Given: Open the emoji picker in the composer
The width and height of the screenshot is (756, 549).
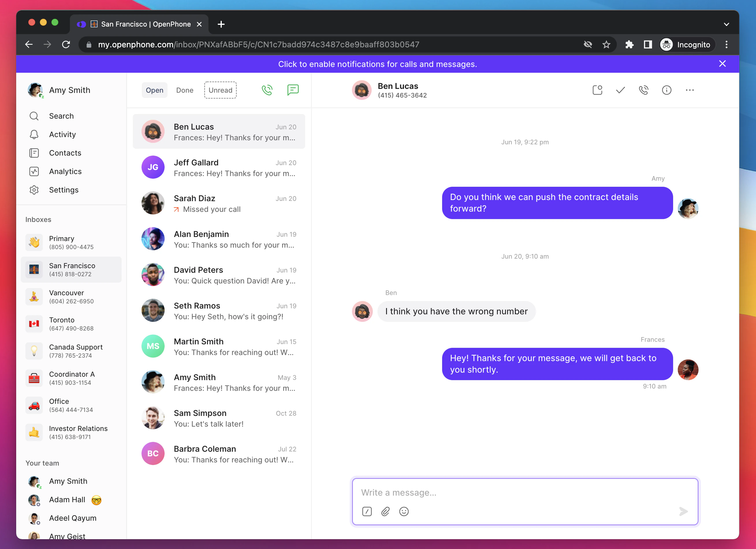Looking at the screenshot, I should coord(404,512).
